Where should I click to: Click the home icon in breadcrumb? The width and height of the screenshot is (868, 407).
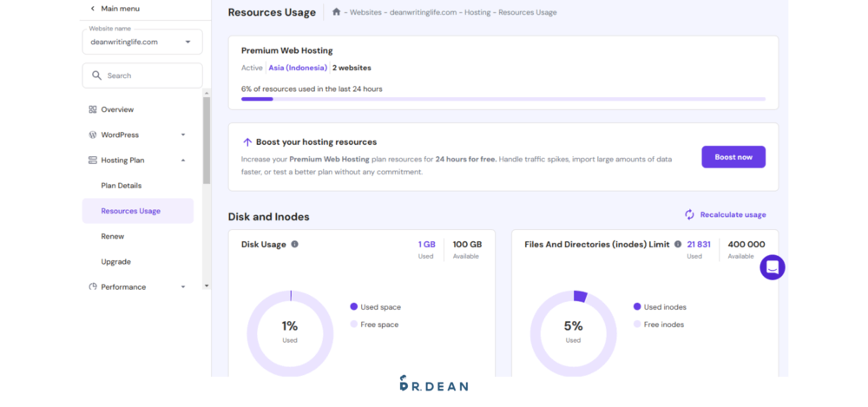336,12
